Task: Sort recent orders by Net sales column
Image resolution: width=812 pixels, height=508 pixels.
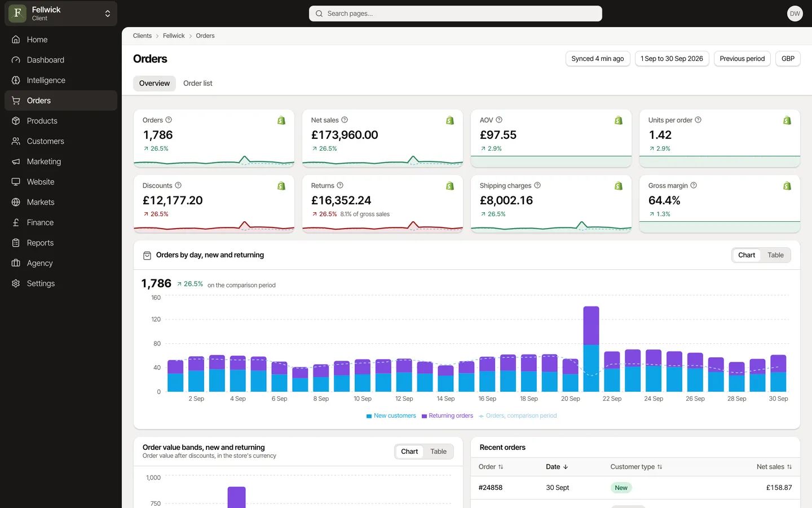Action: point(774,467)
